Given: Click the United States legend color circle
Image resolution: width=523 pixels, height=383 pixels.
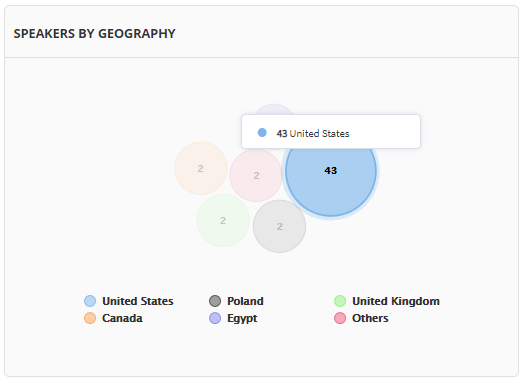Looking at the screenshot, I should pos(90,301).
